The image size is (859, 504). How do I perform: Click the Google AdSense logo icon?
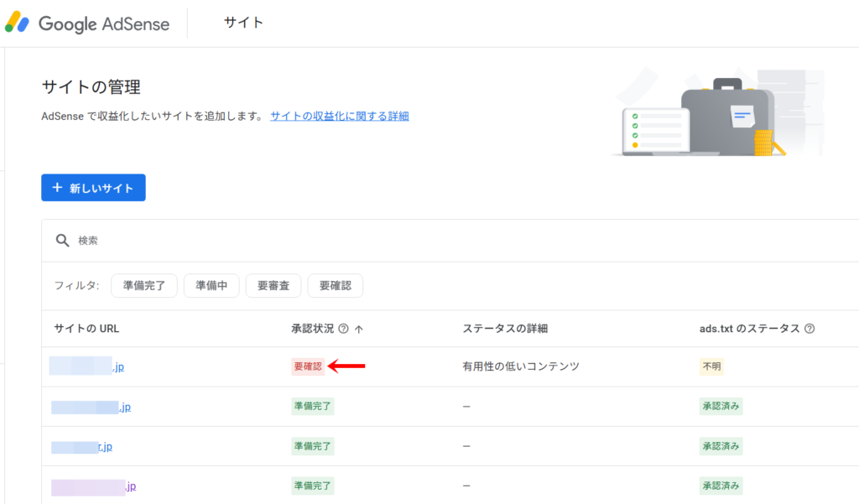[19, 23]
